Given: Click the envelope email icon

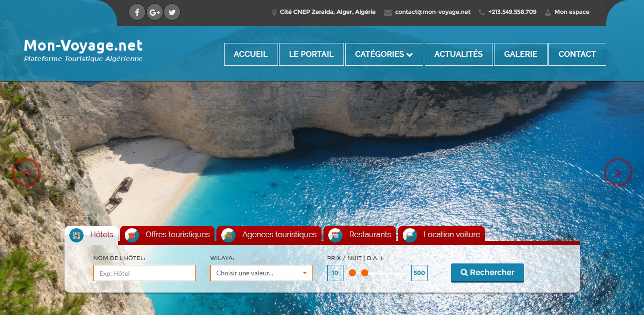Looking at the screenshot, I should coord(388,12).
